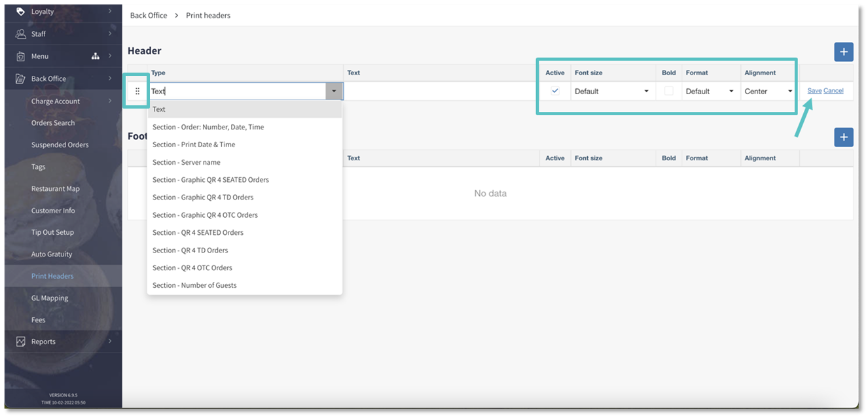Open the Font size dropdown
The image size is (868, 418).
tap(612, 92)
